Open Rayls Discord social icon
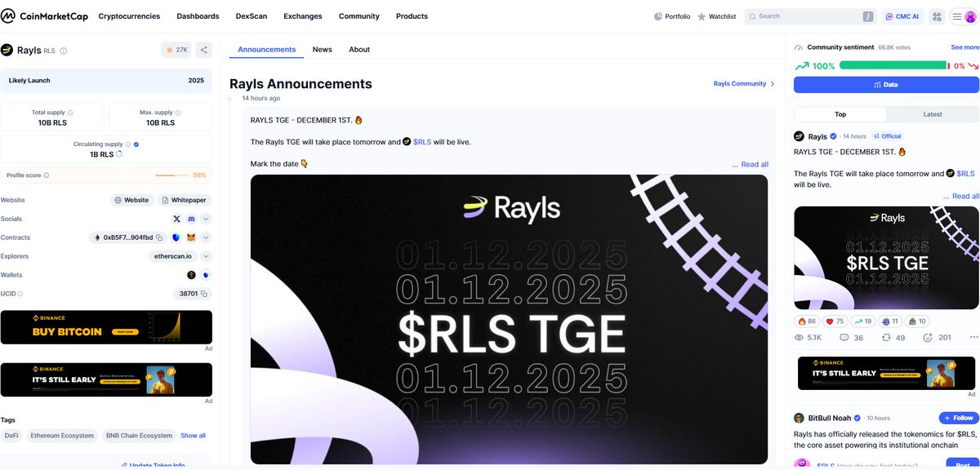This screenshot has width=980, height=470. [191, 219]
